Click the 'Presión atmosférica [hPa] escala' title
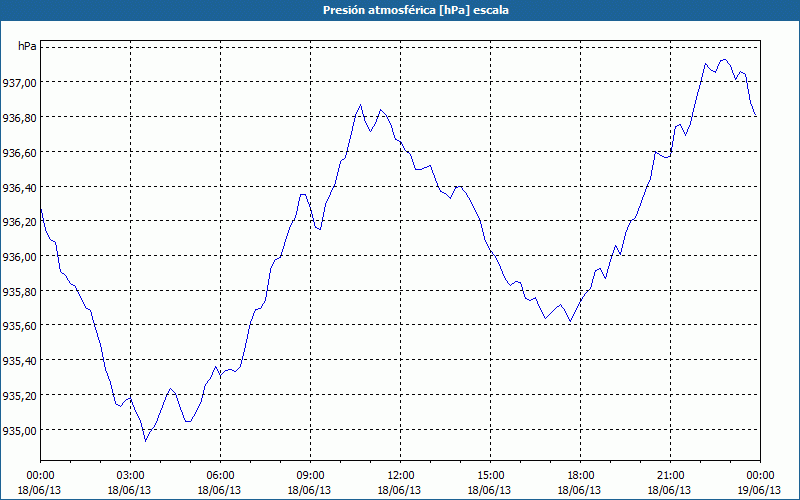The width and height of the screenshot is (800, 500). pos(416,10)
